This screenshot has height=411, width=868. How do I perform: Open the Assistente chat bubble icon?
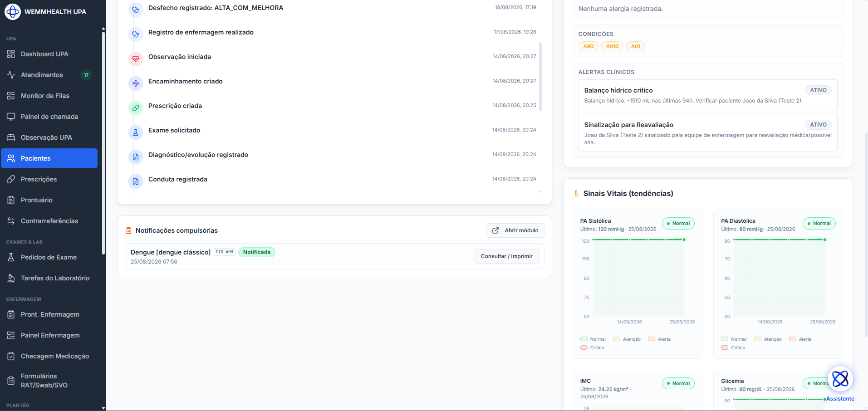pos(840,379)
